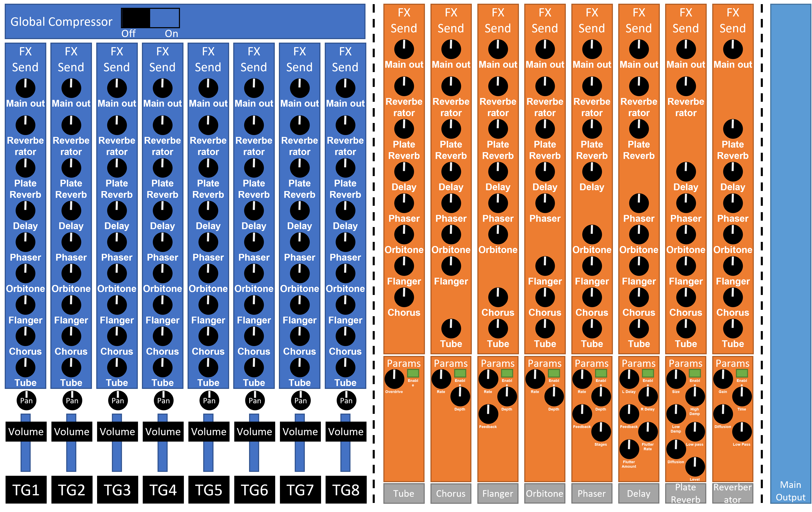Screen dimensions: 812x512
Task: Toggle the green Enable button in Delay params
Action: (x=648, y=373)
